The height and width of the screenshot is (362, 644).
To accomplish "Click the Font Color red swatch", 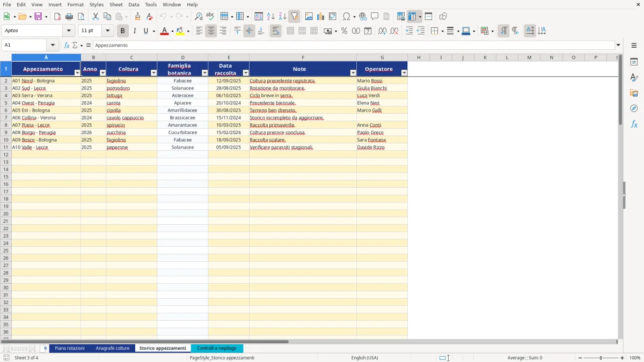I will [x=164, y=31].
